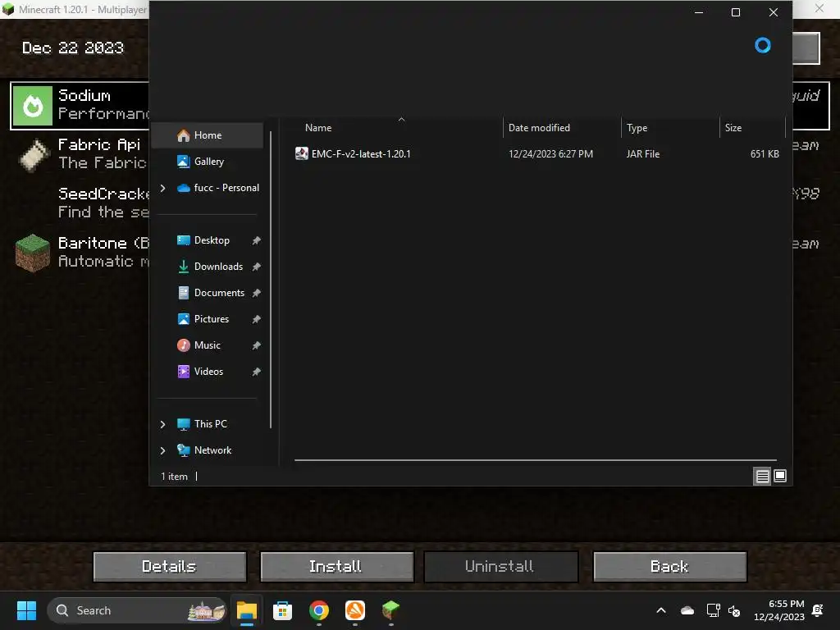Image resolution: width=840 pixels, height=630 pixels.
Task: Expand the This PC tree node
Action: [x=163, y=424]
